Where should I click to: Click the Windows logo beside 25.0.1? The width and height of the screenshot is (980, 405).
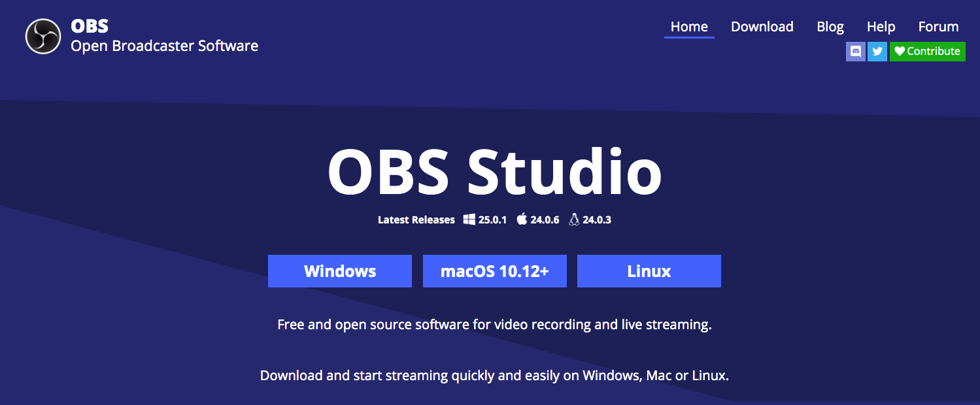469,219
